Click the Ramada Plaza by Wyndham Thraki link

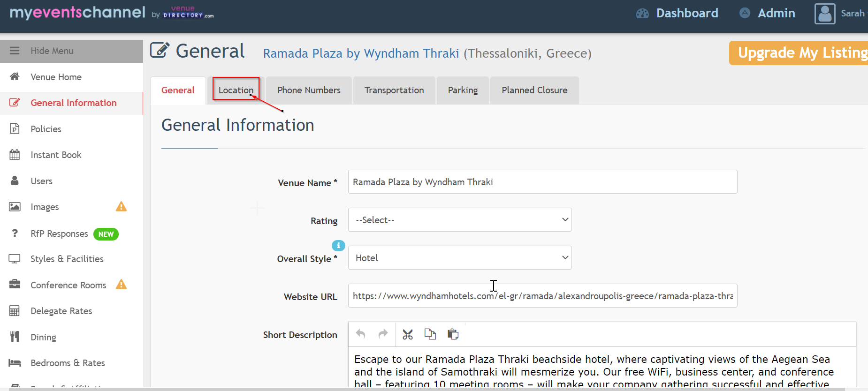[x=361, y=53]
